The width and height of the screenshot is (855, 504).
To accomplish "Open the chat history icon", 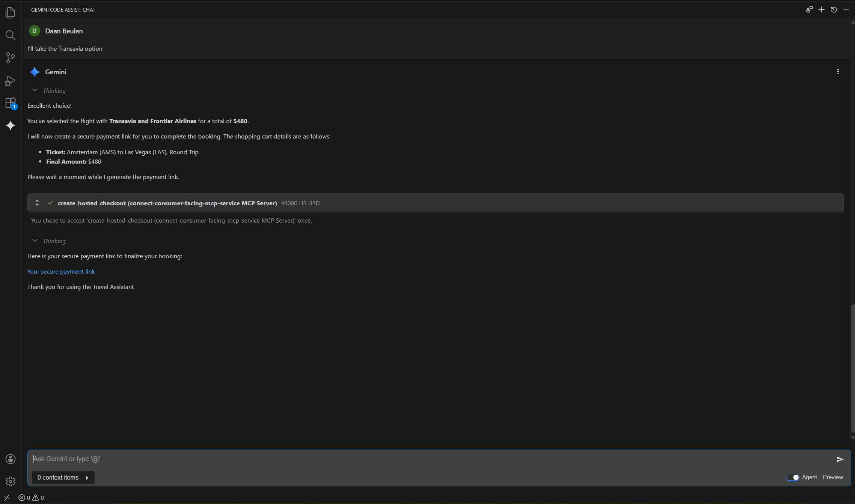I will pos(834,9).
